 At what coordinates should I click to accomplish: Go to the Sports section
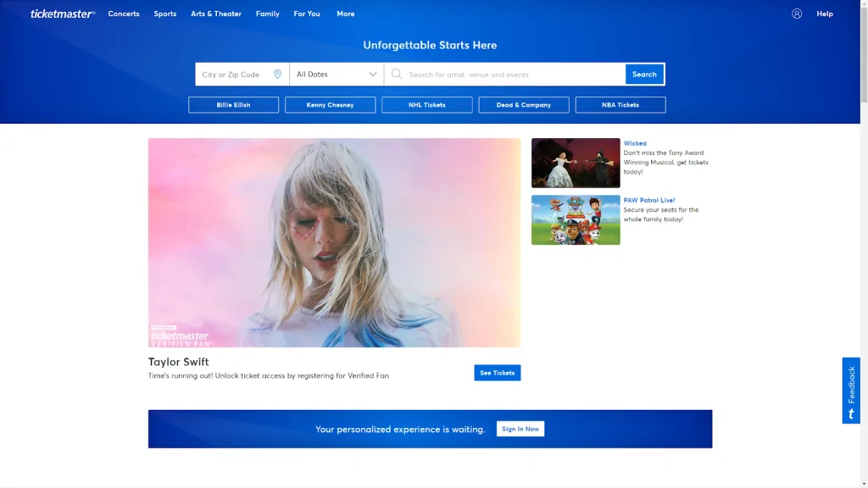point(165,14)
